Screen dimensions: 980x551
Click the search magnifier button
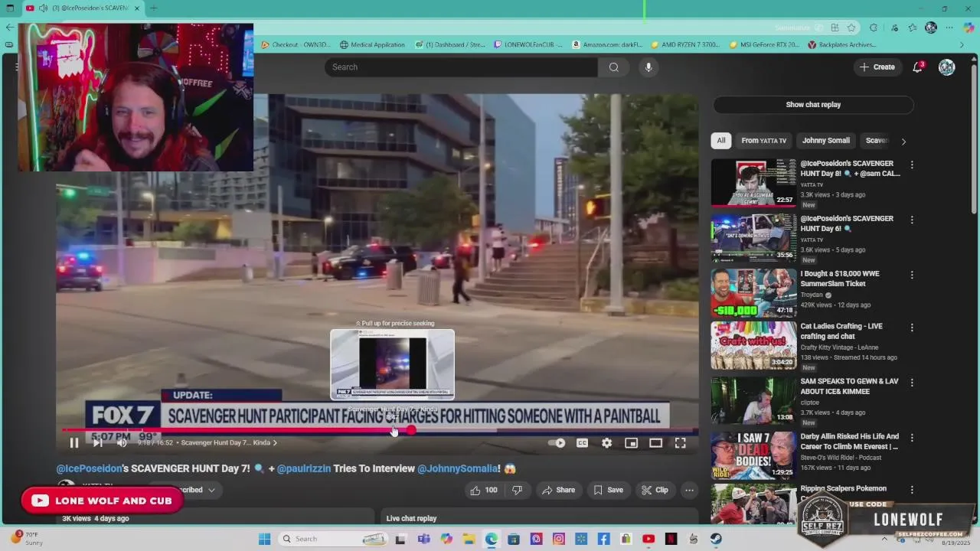click(613, 67)
